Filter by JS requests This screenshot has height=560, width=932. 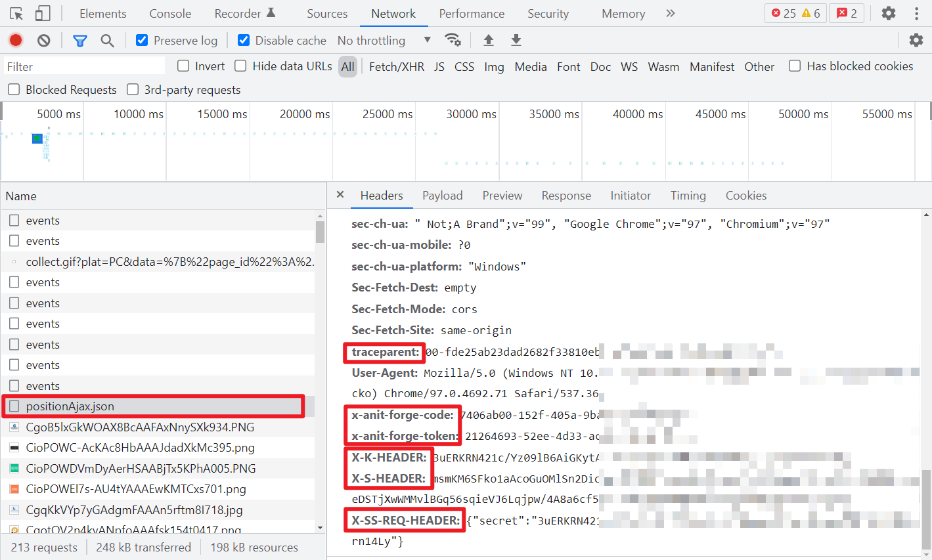tap(439, 66)
